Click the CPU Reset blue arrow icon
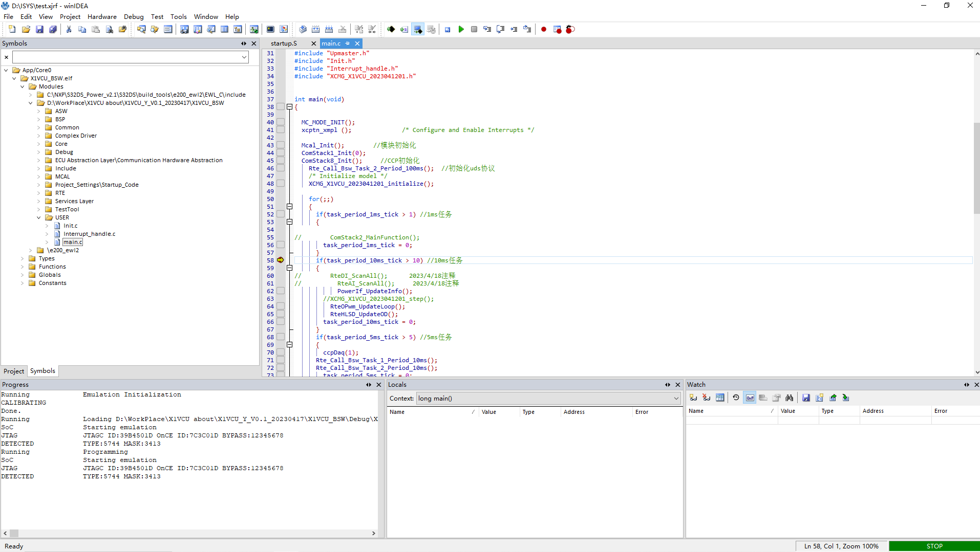Viewport: 980px width, 552px height. (448, 29)
